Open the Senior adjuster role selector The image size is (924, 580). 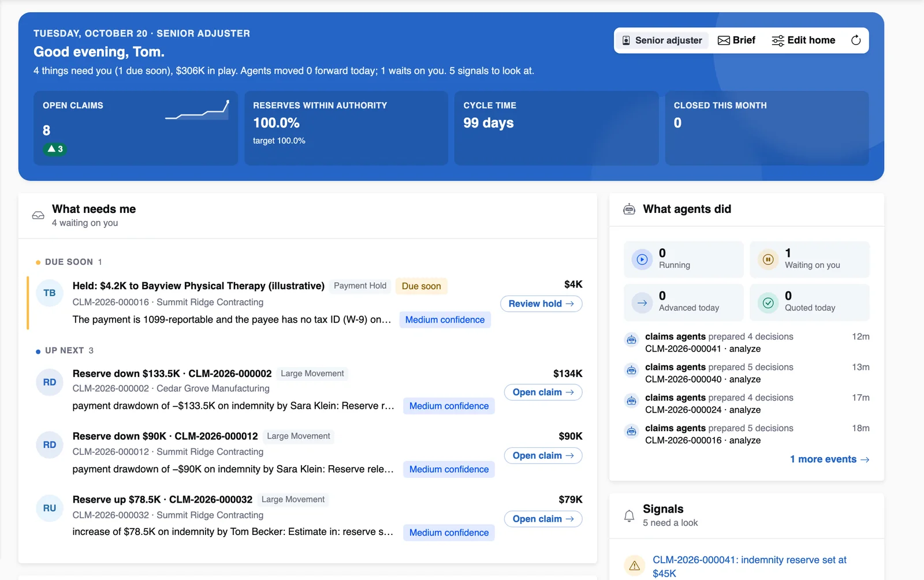click(662, 40)
